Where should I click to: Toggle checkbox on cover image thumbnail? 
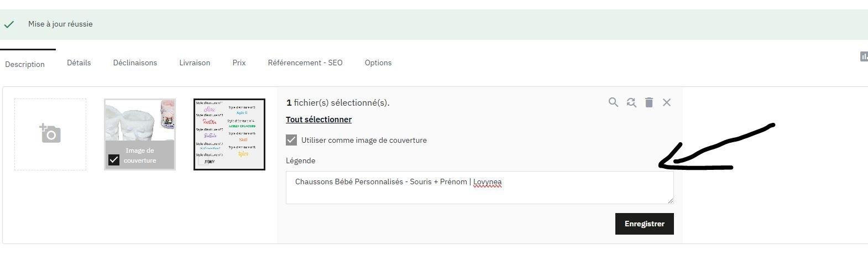click(x=114, y=160)
